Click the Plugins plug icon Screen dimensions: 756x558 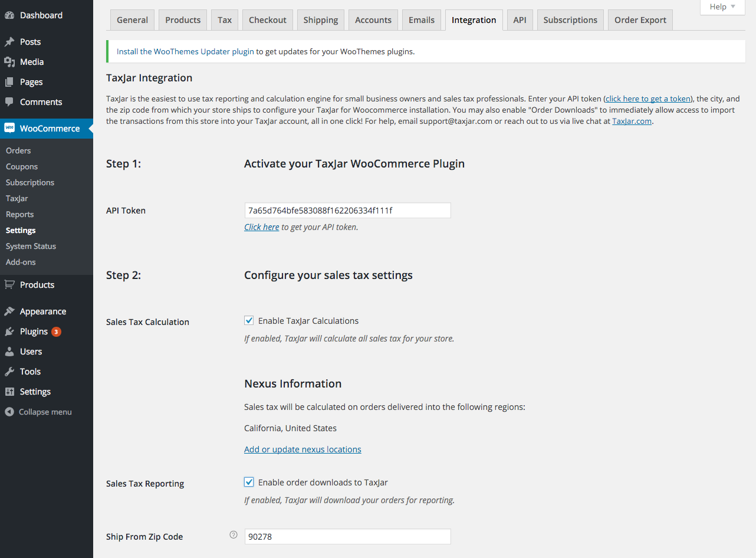[9, 331]
